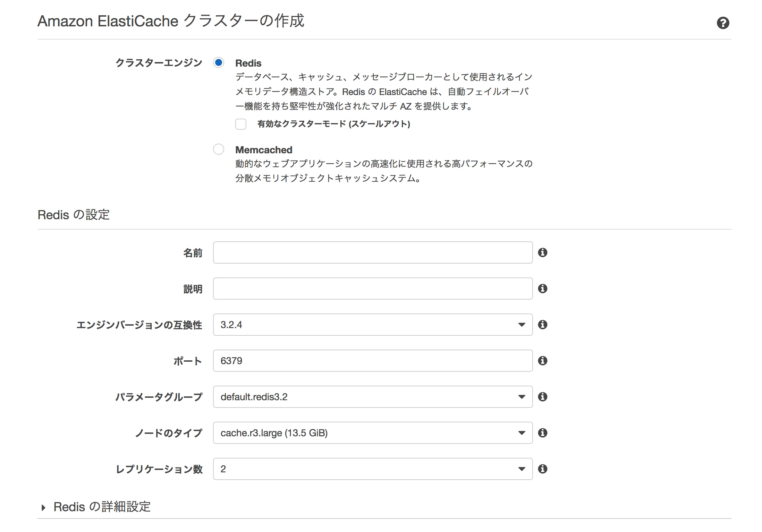Click the Redis の設定 section heading
Viewport: 762px width, 532px height.
(74, 215)
